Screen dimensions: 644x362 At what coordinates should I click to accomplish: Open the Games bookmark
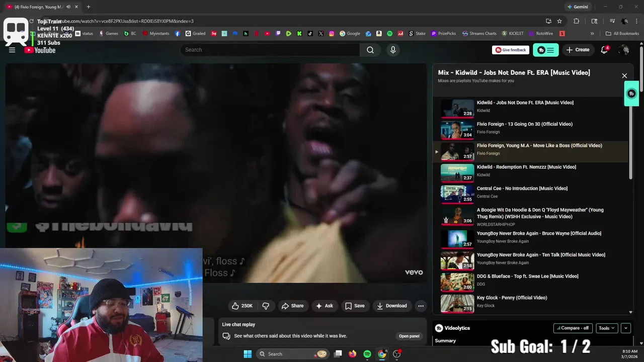tap(109, 34)
